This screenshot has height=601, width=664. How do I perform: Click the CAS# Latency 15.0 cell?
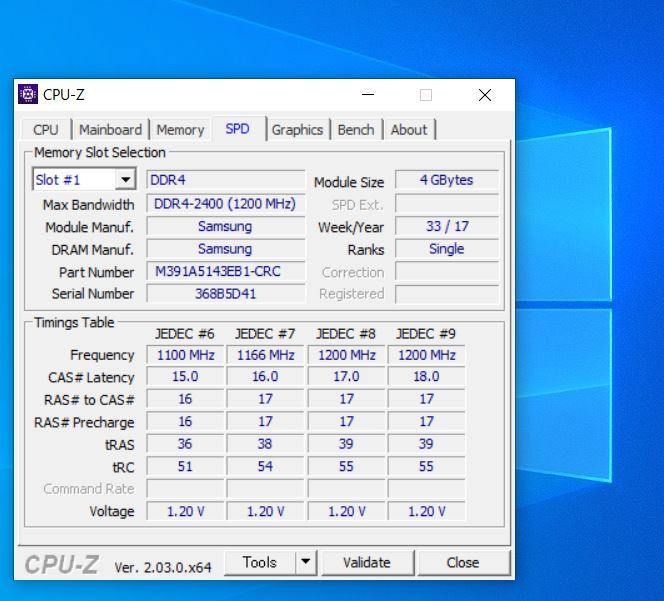[x=185, y=377]
